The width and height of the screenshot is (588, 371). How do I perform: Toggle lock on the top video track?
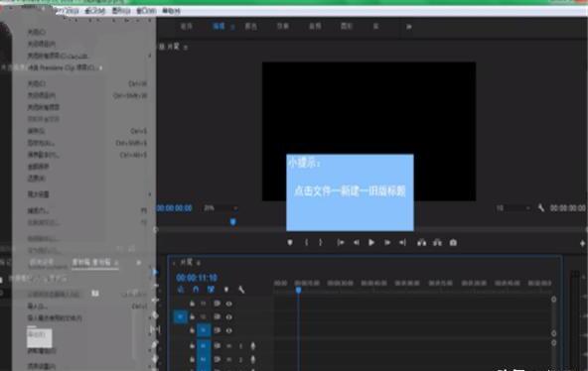coord(192,304)
